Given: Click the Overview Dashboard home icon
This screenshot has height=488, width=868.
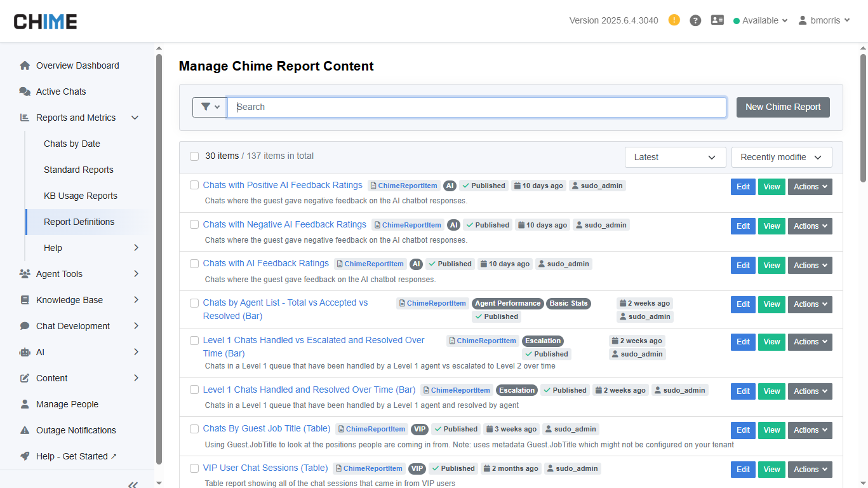Looking at the screenshot, I should pyautogui.click(x=25, y=65).
